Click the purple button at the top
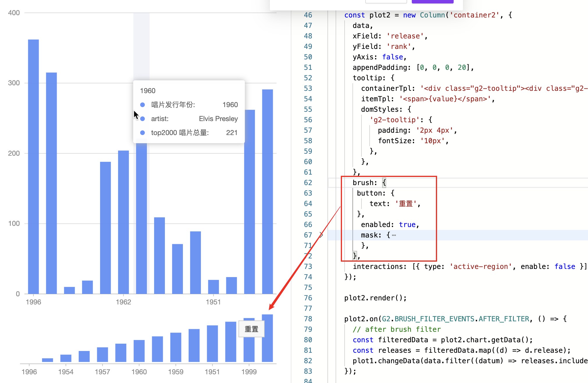 click(432, 1)
